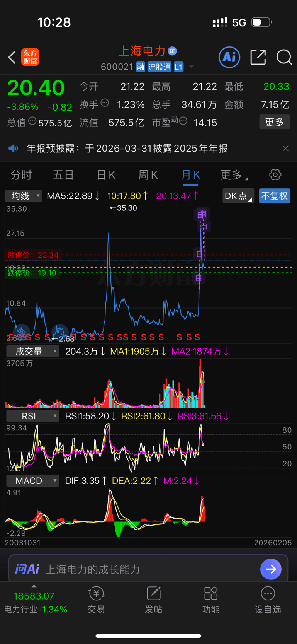The height and width of the screenshot is (644, 297).
Task: Open the MACD indicator dropdown
Action: coord(32,480)
